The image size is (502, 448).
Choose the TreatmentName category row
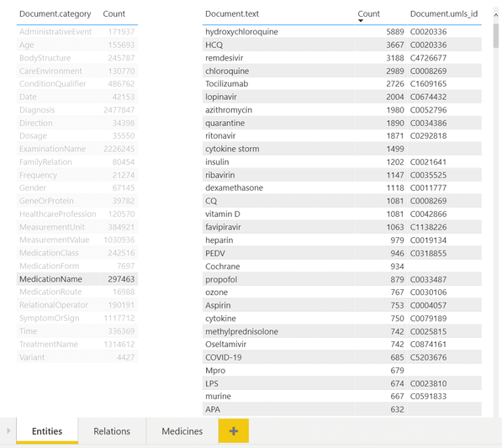tap(77, 345)
